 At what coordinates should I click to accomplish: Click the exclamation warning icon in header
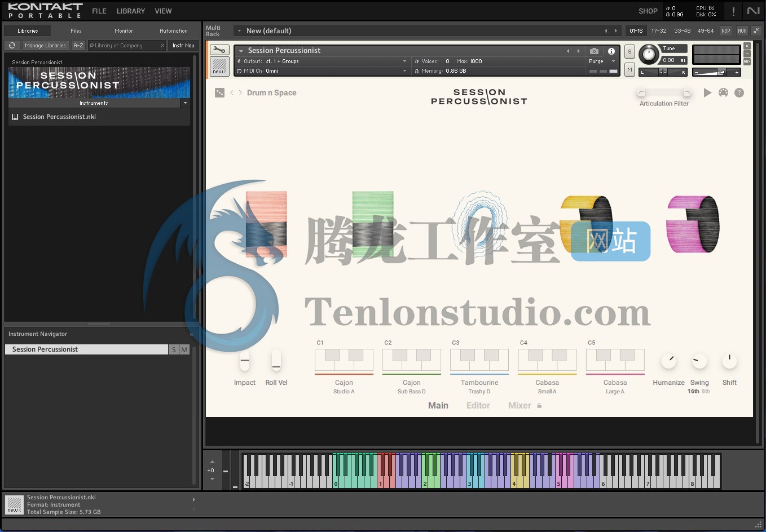tap(733, 11)
